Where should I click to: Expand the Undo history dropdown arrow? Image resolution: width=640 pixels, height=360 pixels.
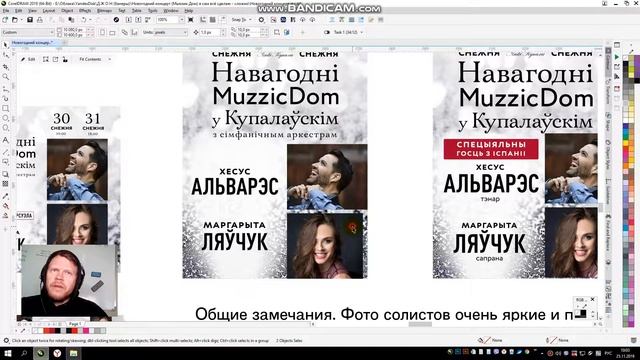91,20
